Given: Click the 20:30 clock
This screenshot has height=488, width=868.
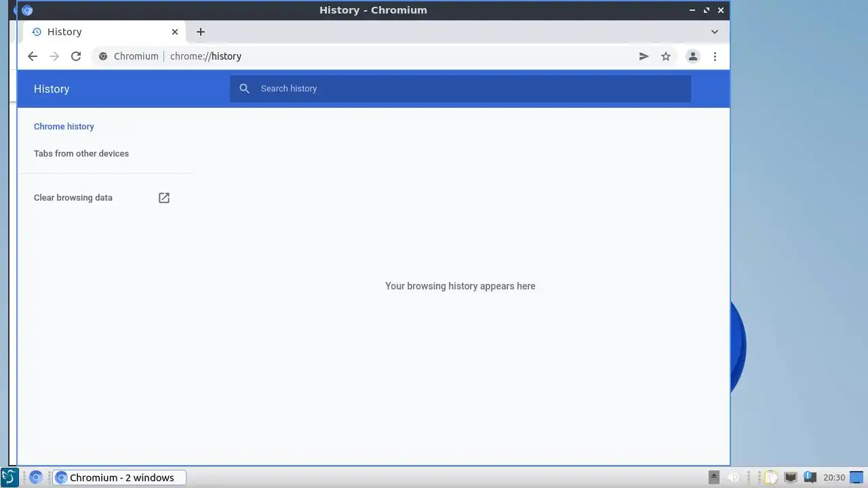Looking at the screenshot, I should coord(834,477).
